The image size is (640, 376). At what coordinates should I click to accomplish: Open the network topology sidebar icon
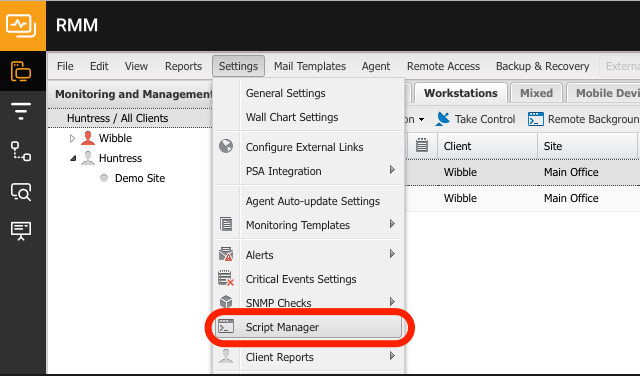coord(21,151)
